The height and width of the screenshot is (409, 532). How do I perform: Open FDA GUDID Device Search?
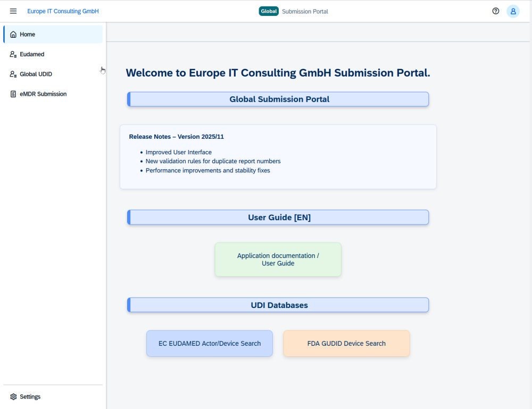coord(346,343)
